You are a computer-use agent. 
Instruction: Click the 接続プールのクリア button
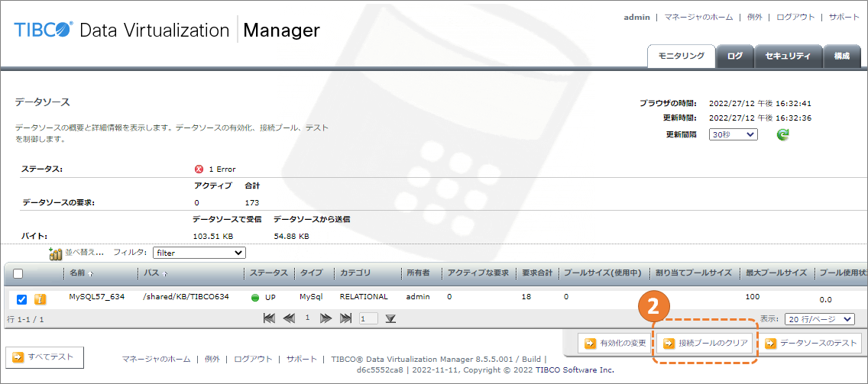click(705, 343)
